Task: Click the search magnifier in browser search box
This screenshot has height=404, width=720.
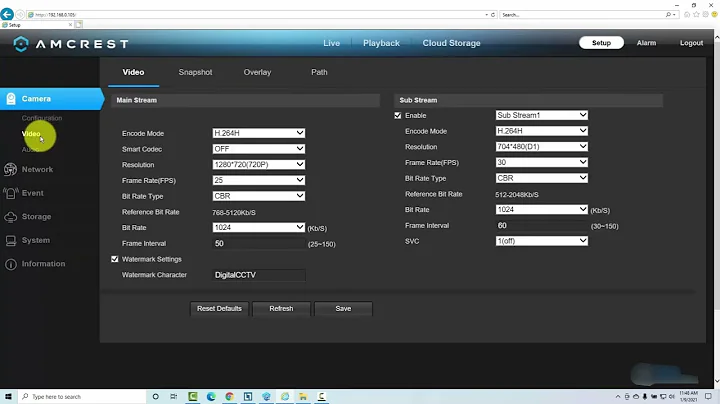Action: pyautogui.click(x=668, y=15)
